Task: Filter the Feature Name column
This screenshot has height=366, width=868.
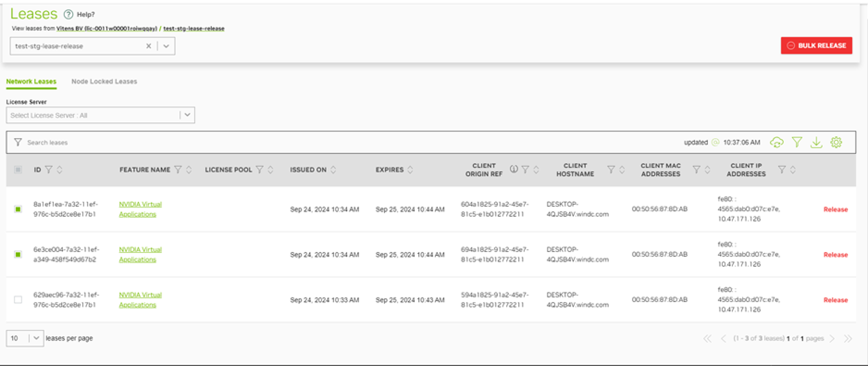Action: click(178, 170)
